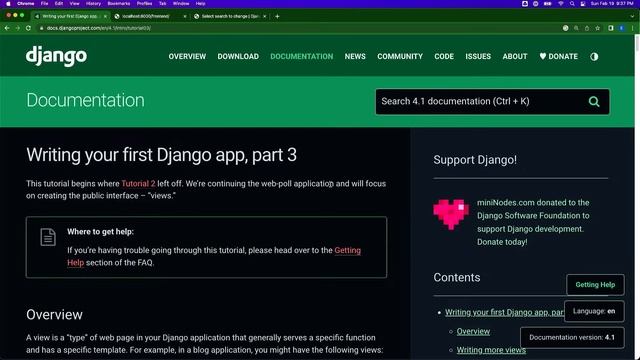Reload the page with the refresh icon
The width and height of the screenshot is (640, 360).
click(x=28, y=28)
